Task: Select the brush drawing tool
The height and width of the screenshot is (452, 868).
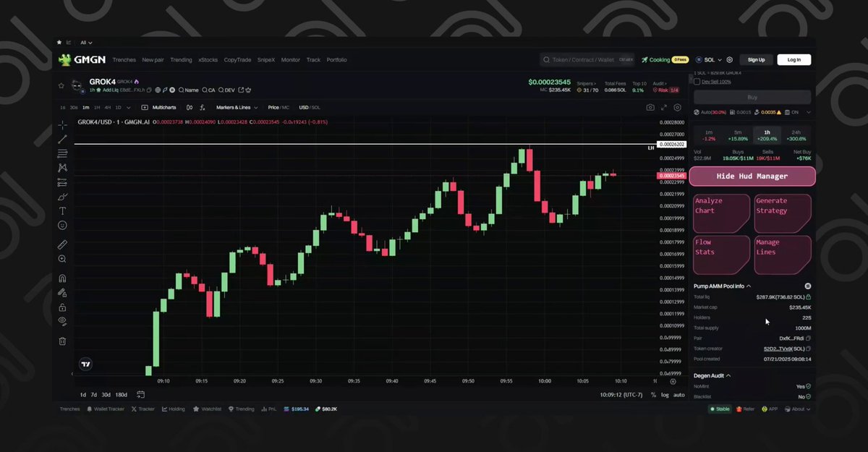Action: click(62, 197)
